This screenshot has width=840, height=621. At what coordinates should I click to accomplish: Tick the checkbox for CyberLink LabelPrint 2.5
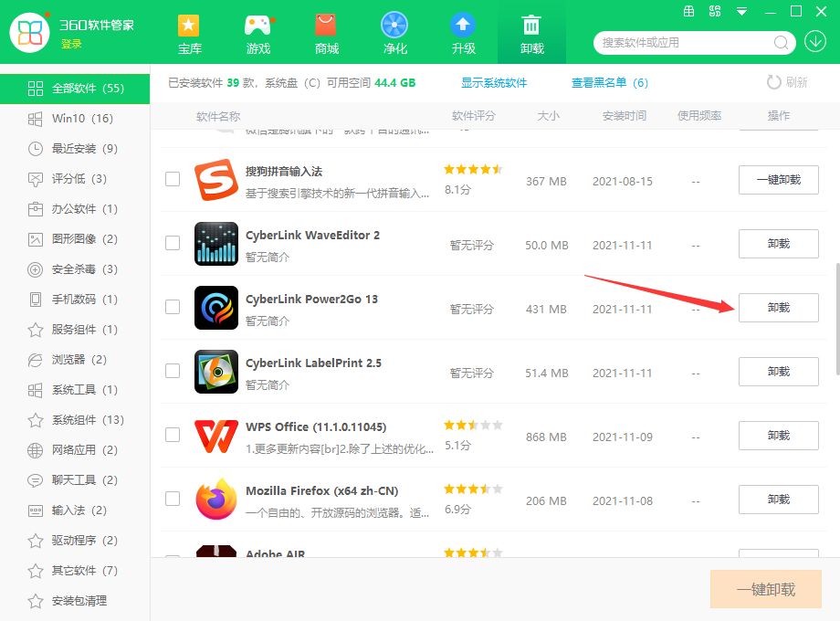click(173, 370)
